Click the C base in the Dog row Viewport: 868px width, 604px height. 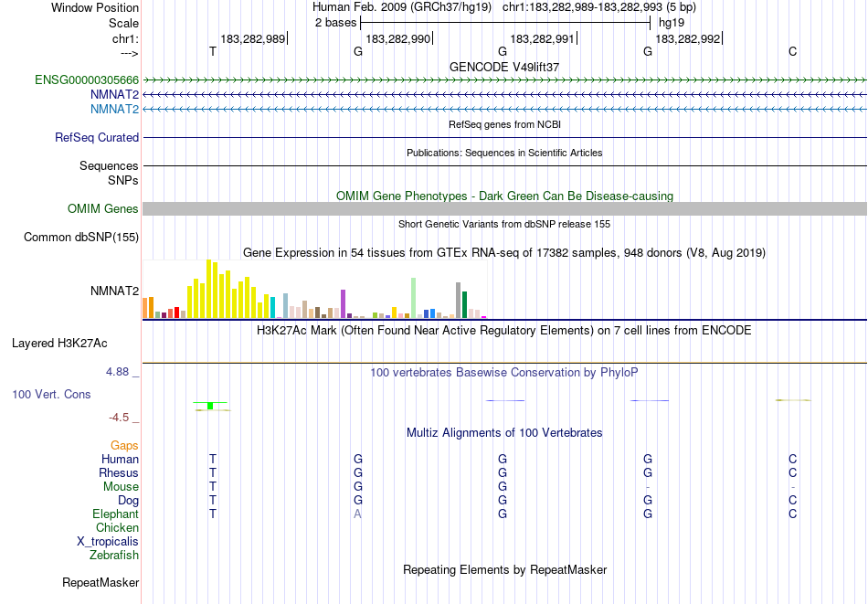[793, 501]
